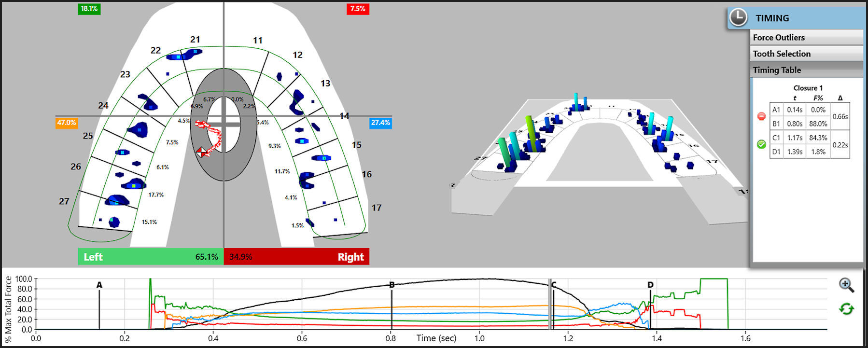This screenshot has height=348, width=868.
Task: Click tooth number 15 label
Action: tap(357, 145)
